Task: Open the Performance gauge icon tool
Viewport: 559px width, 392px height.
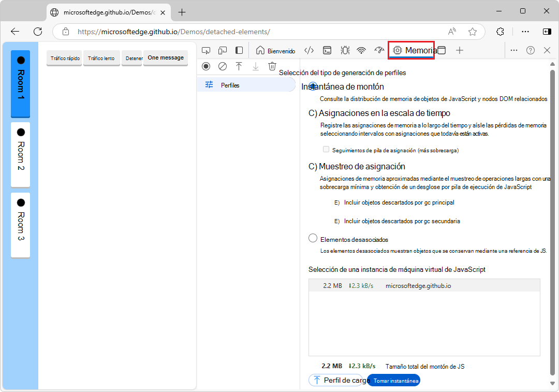Action: click(x=379, y=51)
